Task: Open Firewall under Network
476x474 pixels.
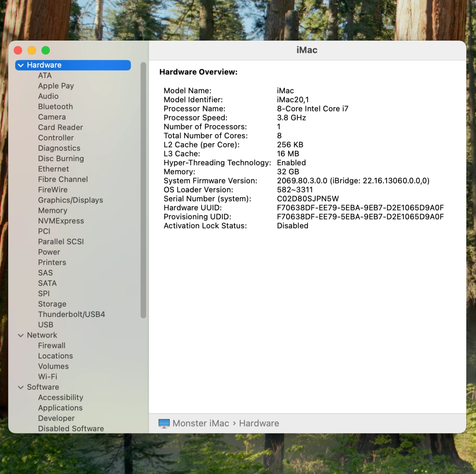Action: [x=52, y=346]
